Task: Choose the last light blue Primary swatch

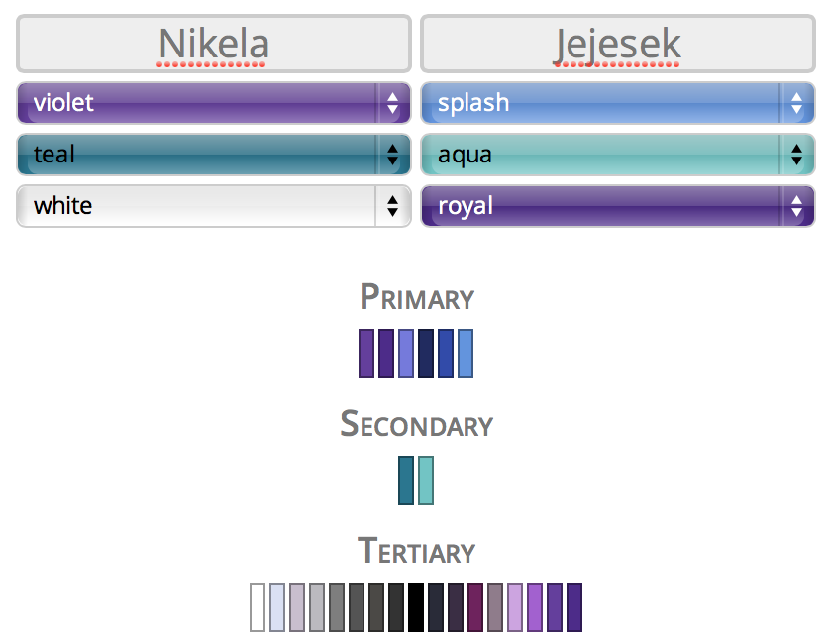Action: (x=466, y=354)
